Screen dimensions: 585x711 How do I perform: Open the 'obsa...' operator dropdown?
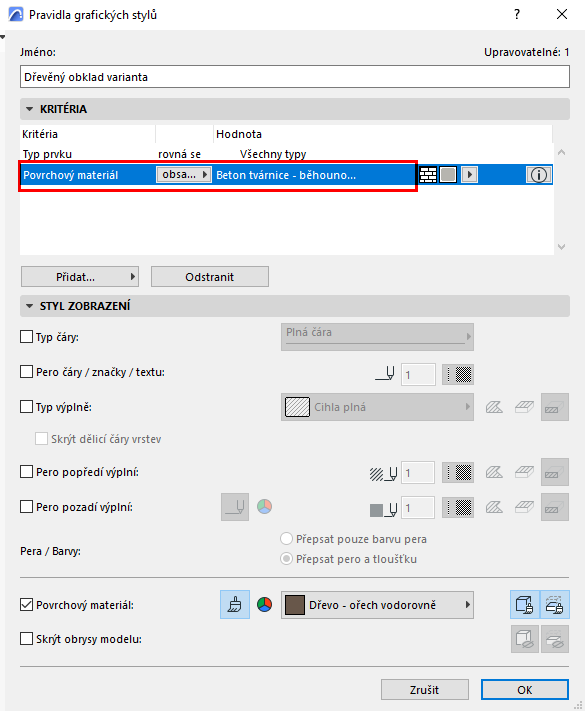point(184,175)
